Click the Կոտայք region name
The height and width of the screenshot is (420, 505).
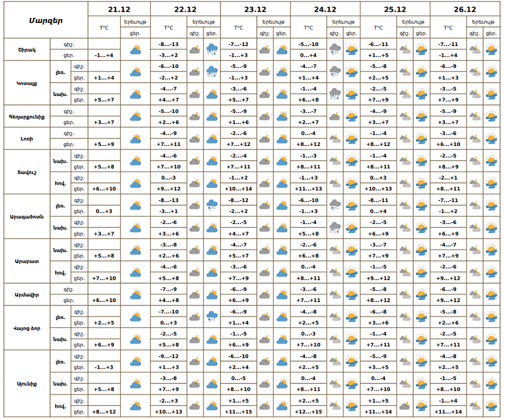coord(27,83)
